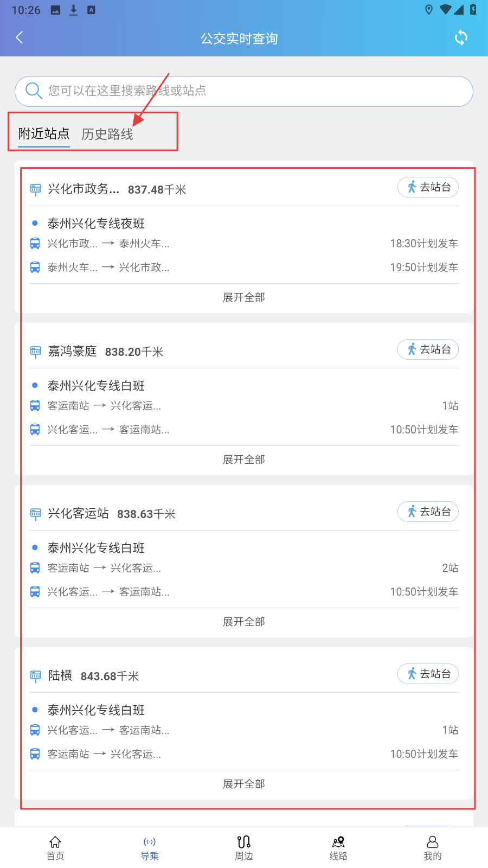Tap bus stop icon beside 嘉鸿豪庭
The width and height of the screenshot is (488, 868).
(x=36, y=352)
